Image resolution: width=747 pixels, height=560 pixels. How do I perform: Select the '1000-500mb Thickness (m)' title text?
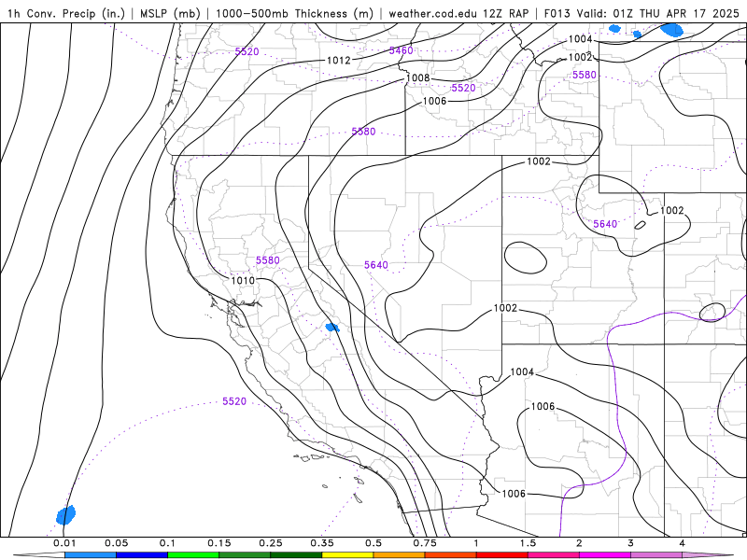click(x=294, y=13)
